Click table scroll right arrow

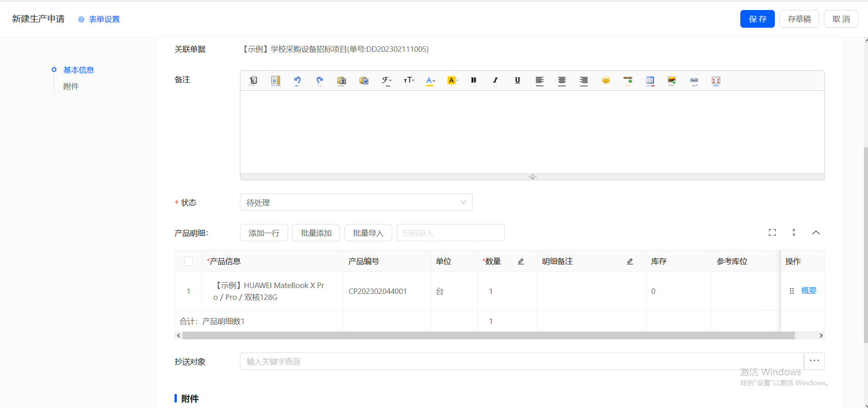coord(821,336)
